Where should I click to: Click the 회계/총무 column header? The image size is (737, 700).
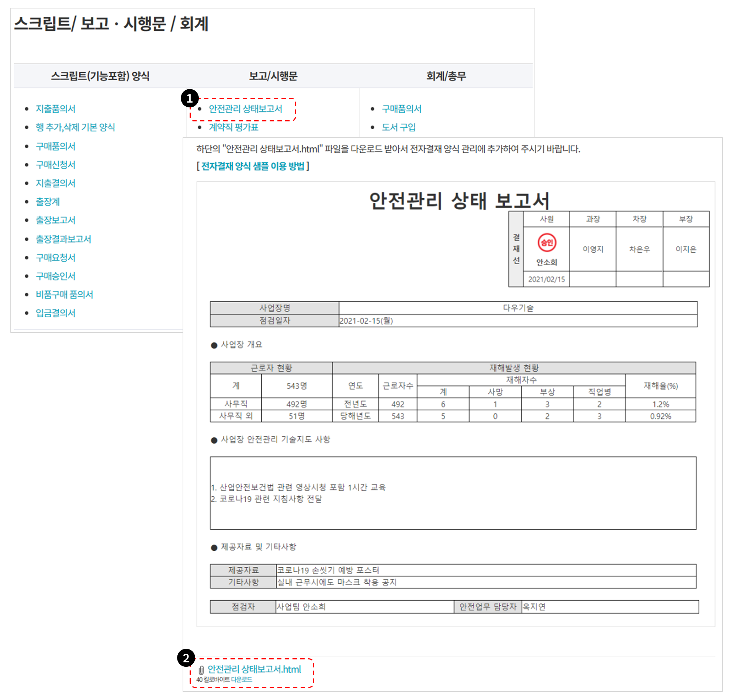[446, 76]
